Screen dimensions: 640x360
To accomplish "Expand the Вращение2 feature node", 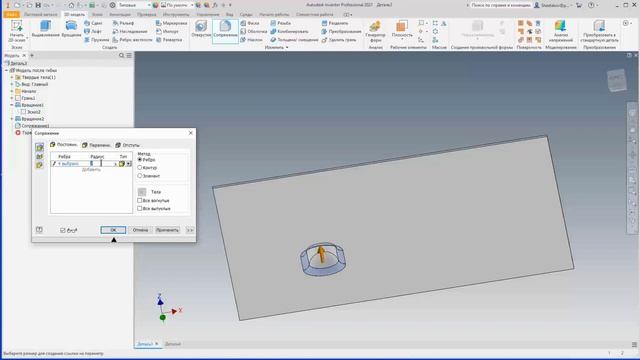I will point(12,119).
